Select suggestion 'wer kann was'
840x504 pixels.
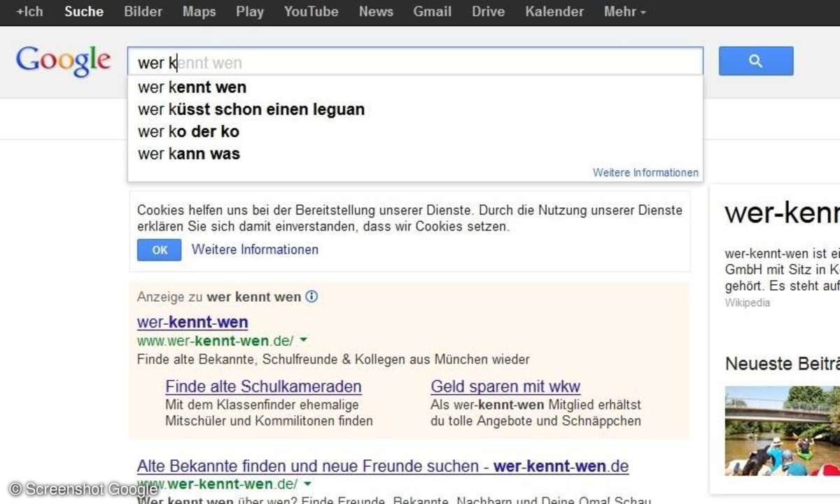pyautogui.click(x=414, y=154)
